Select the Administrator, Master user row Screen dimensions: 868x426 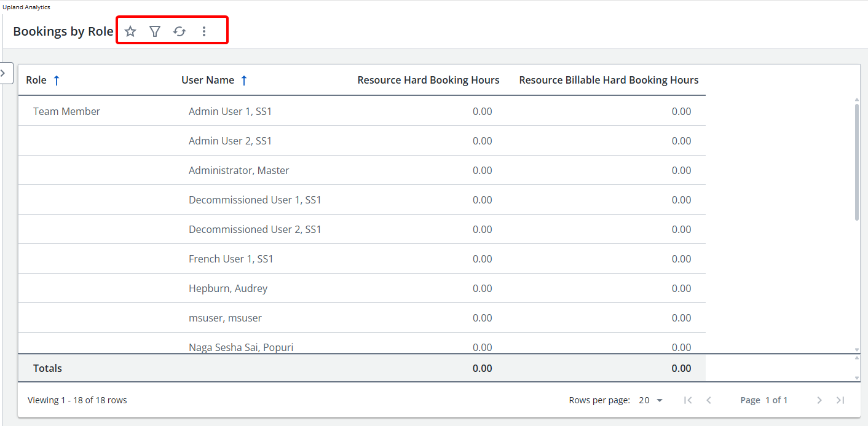pos(239,170)
